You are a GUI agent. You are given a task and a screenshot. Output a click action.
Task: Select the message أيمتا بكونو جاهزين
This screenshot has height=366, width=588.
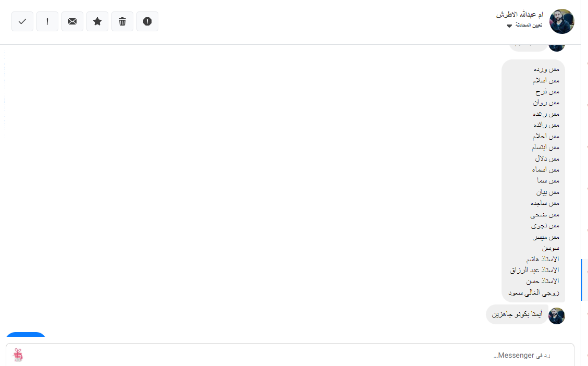coord(517,314)
